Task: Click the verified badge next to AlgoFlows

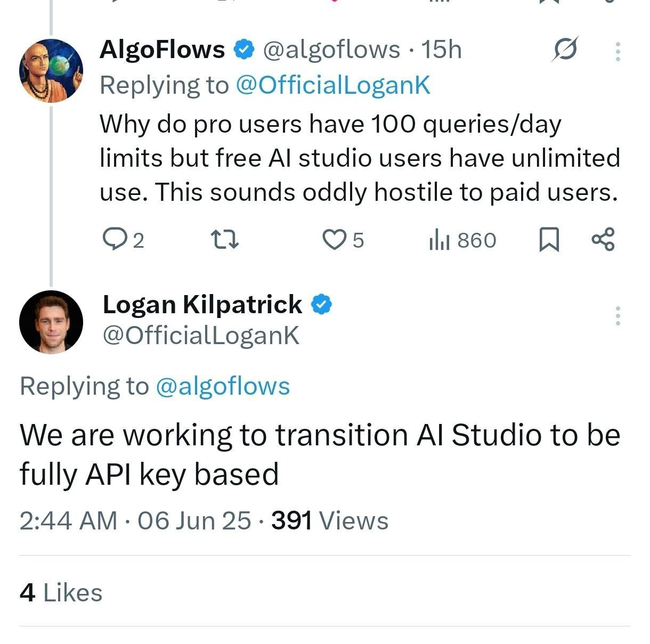Action: (244, 50)
